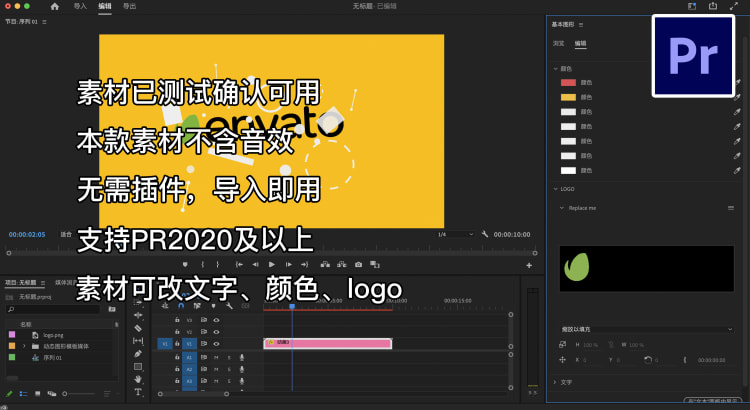750x410 pixels.
Task: Open the Program monitor wrench settings
Action: 485,234
